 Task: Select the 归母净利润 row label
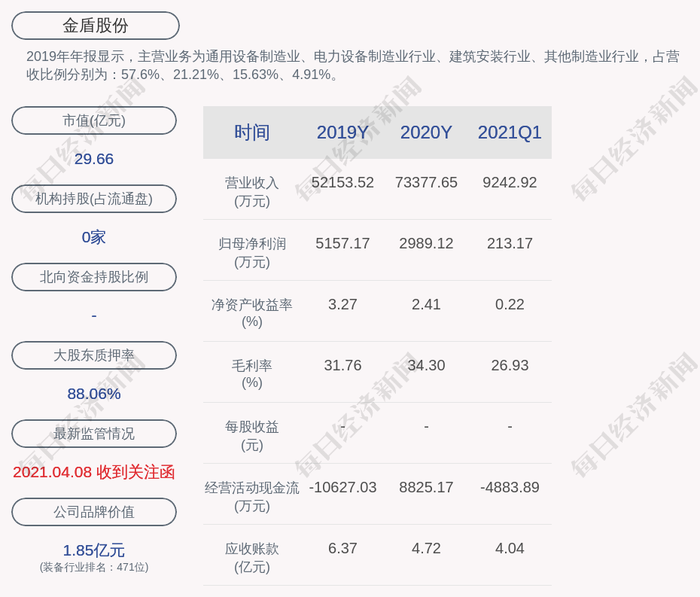pyautogui.click(x=251, y=252)
